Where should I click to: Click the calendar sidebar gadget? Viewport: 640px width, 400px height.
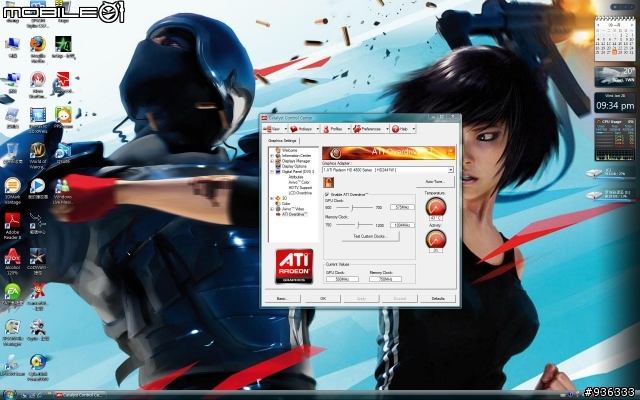(x=615, y=39)
